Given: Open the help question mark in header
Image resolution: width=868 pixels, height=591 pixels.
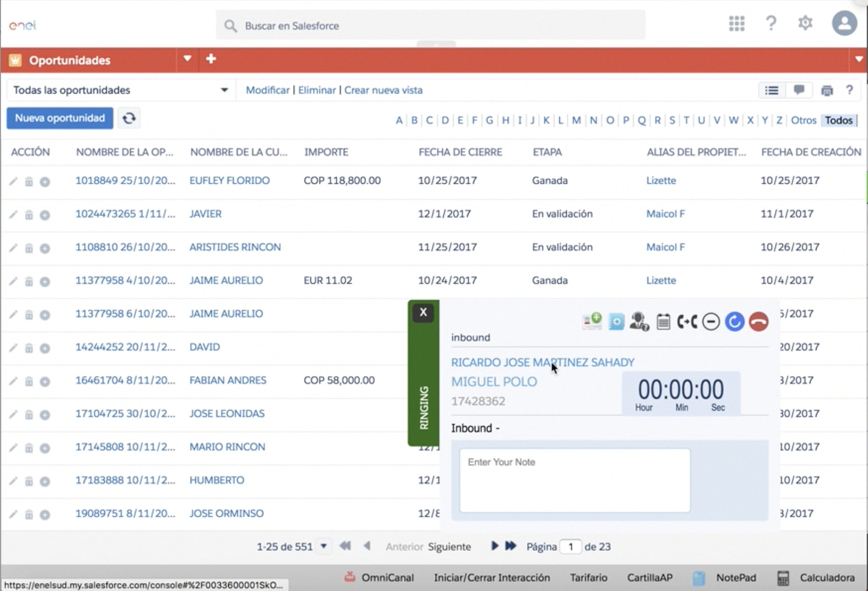Looking at the screenshot, I should tap(771, 23).
